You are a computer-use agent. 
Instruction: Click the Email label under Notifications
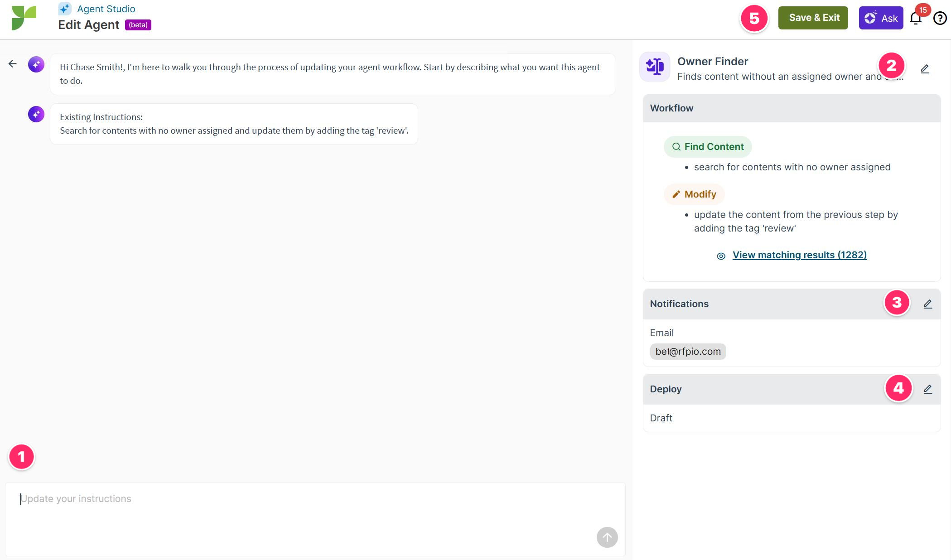click(661, 333)
